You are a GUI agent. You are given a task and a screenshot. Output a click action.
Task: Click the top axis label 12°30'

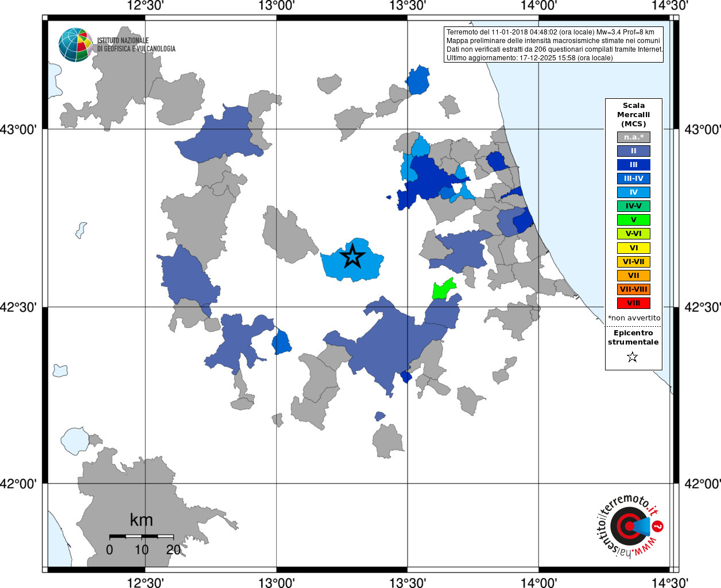point(145,6)
